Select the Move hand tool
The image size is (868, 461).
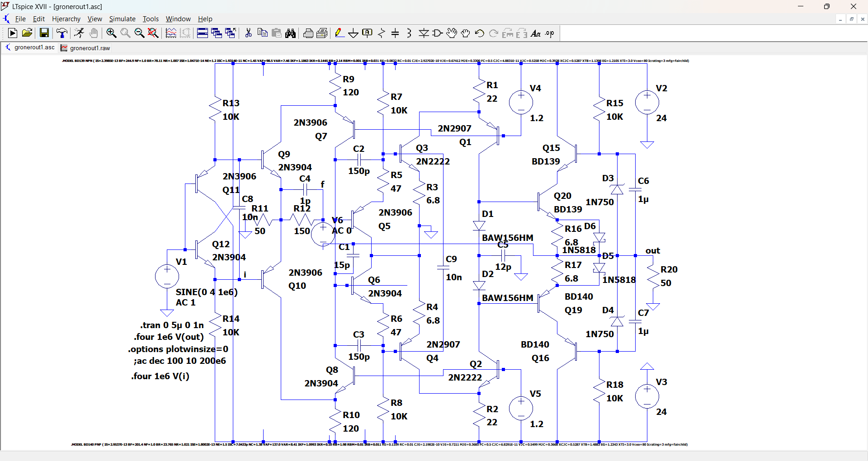tap(452, 33)
